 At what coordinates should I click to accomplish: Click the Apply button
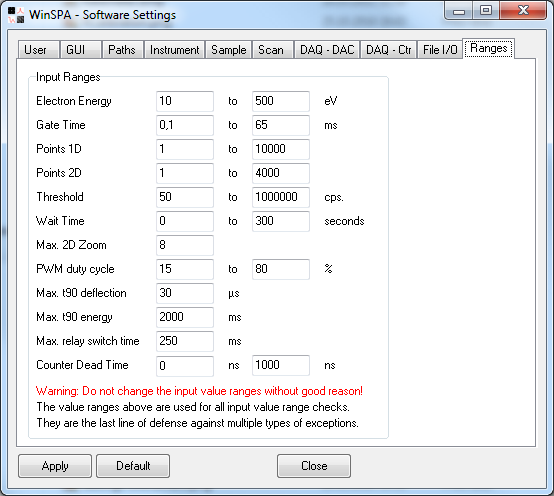click(55, 466)
